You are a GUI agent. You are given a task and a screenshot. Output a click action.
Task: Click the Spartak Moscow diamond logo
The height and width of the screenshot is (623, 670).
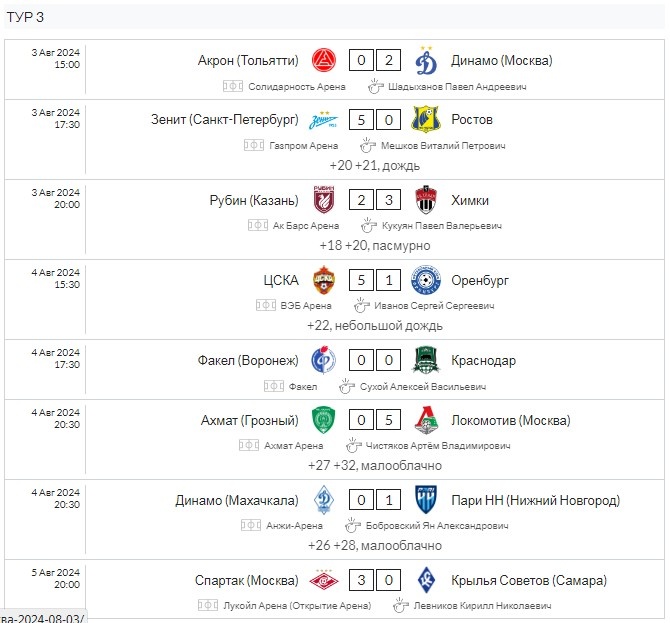point(323,580)
